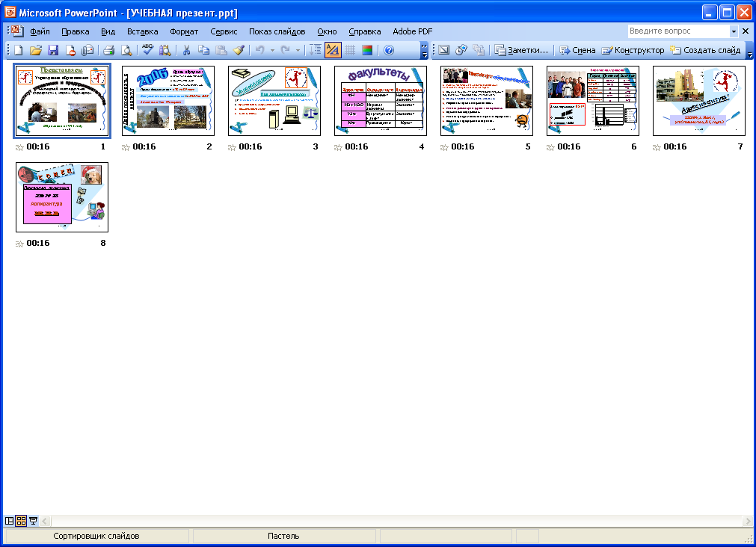Select slide 5 thumbnail
This screenshot has width=756, height=547.
tap(487, 101)
